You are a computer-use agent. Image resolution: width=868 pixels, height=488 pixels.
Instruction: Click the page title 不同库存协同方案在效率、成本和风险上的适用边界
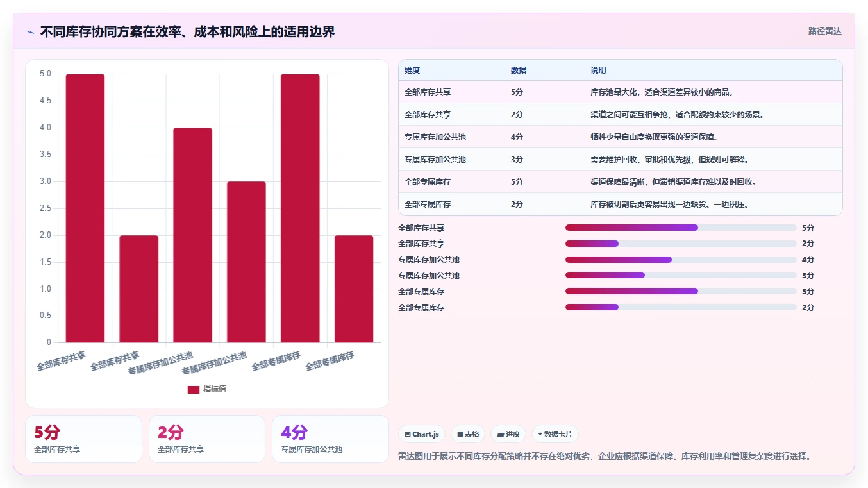pos(187,32)
